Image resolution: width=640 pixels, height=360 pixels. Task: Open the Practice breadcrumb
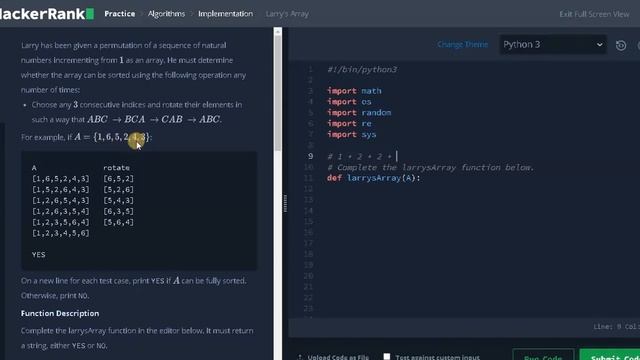tap(120, 14)
